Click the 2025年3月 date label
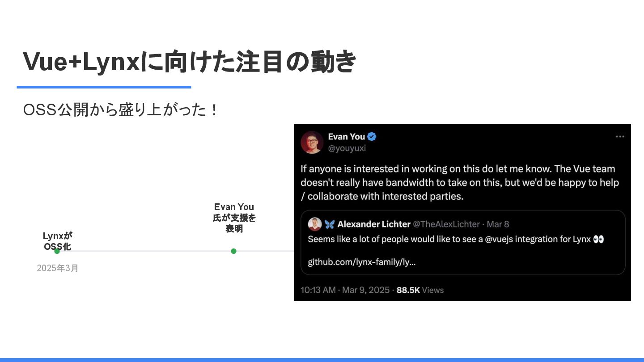The width and height of the screenshot is (644, 362). [58, 268]
